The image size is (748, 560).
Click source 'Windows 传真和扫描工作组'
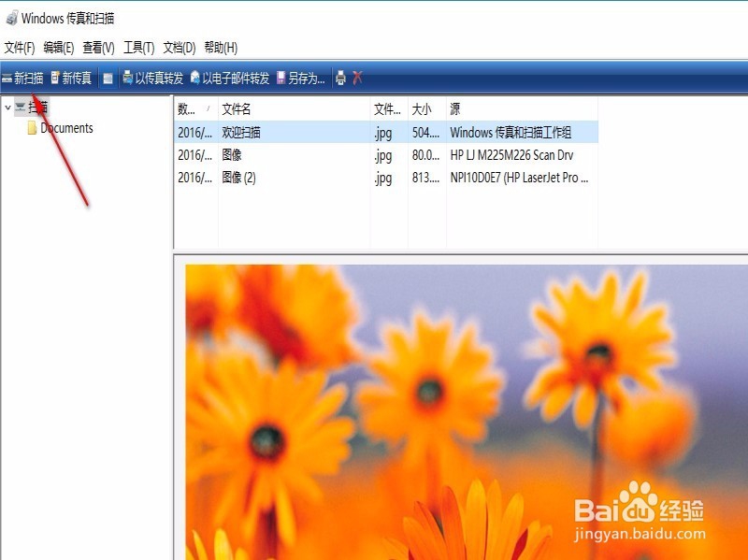511,132
